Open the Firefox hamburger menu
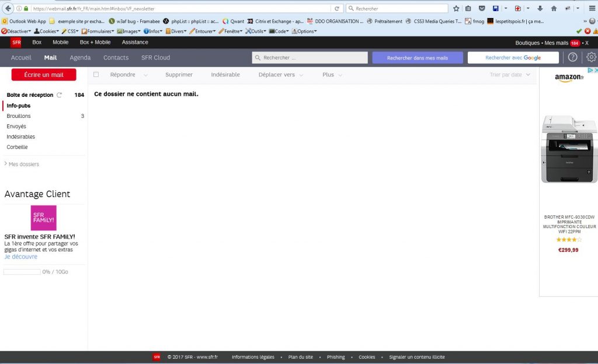Screen dimensions: 598x364 [x=591, y=9]
